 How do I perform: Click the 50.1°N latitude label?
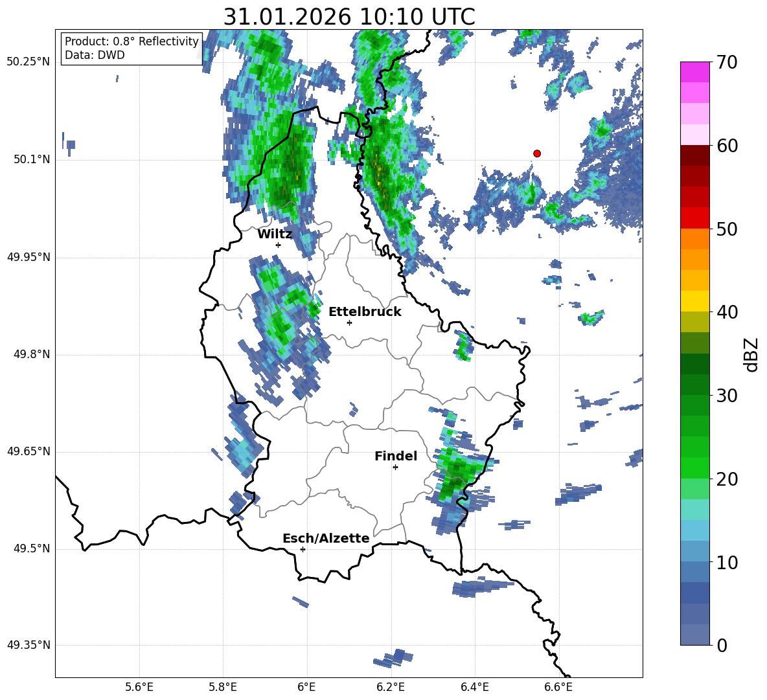(31, 160)
